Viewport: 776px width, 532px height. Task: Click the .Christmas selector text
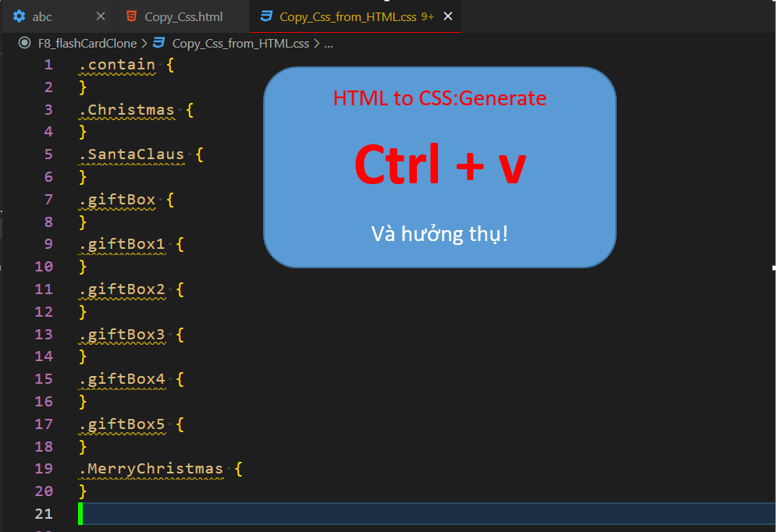click(126, 110)
